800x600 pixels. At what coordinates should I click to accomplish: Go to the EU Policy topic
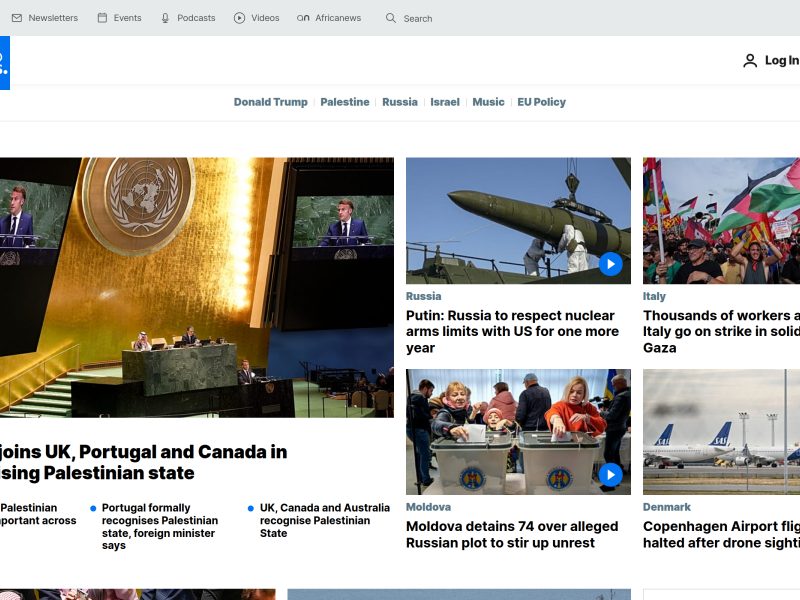tap(541, 102)
